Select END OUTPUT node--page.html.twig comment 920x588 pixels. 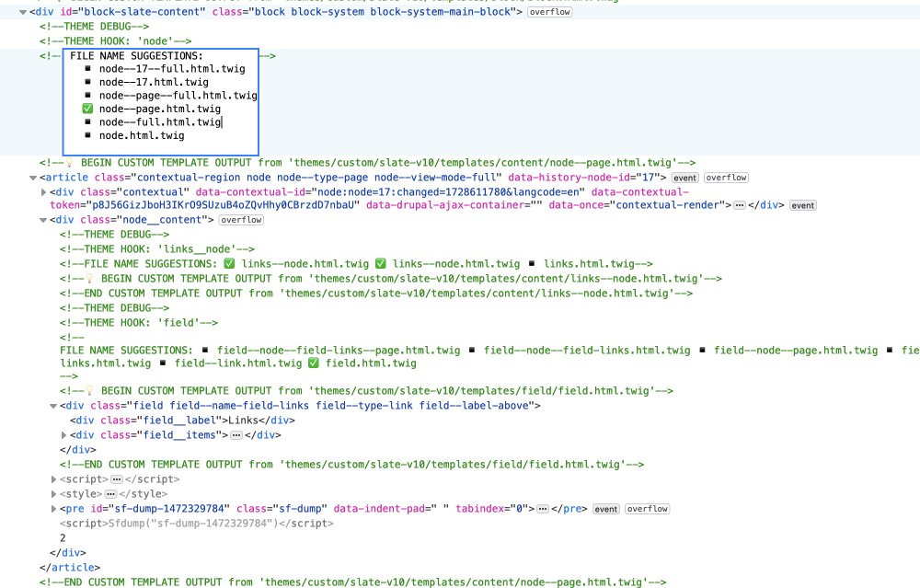[353, 582]
